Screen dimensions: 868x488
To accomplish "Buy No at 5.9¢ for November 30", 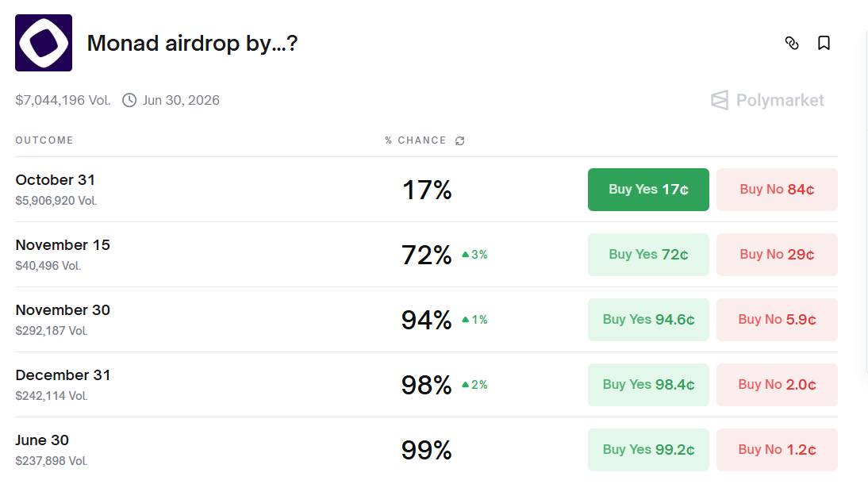I will [777, 320].
